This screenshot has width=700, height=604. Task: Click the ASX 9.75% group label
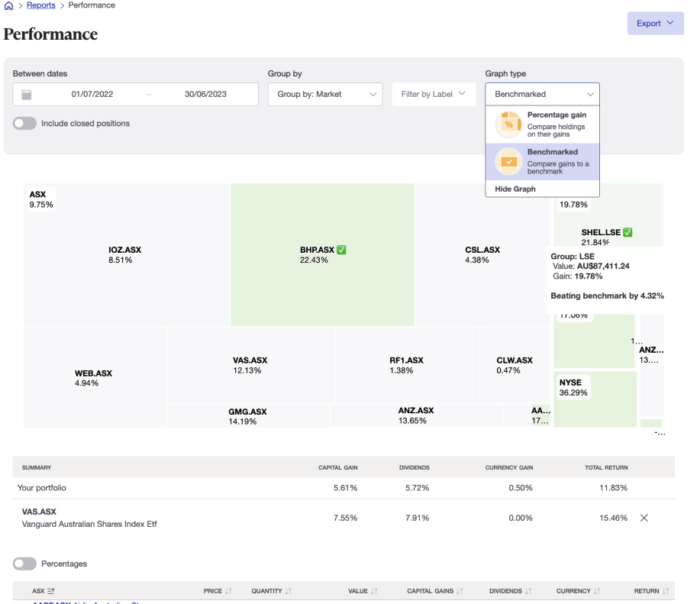point(41,199)
